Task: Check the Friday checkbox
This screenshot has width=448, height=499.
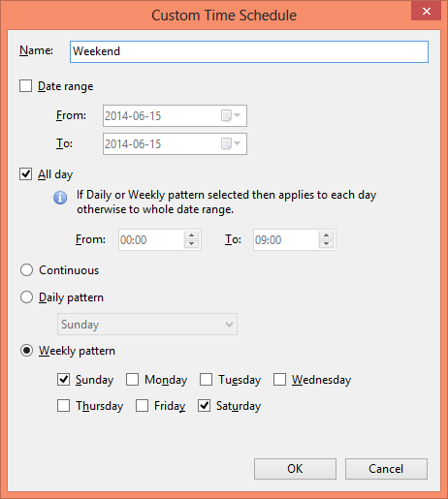Action: click(142, 406)
